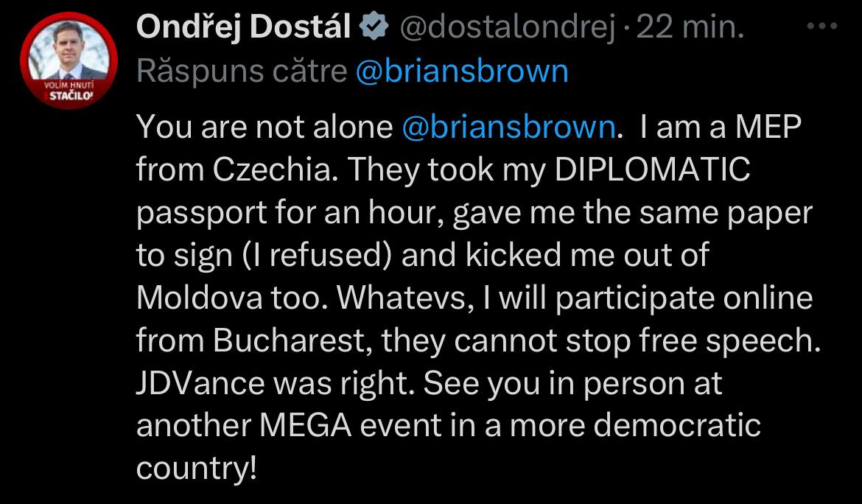Image resolution: width=862 pixels, height=504 pixels.
Task: Click the blue verified badge icon
Action: point(374,27)
